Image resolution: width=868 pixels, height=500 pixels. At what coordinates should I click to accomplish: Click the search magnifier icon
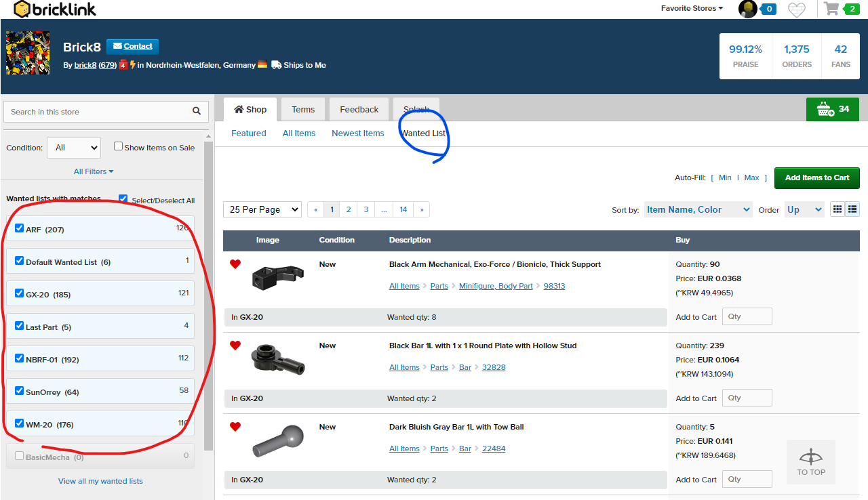[197, 111]
